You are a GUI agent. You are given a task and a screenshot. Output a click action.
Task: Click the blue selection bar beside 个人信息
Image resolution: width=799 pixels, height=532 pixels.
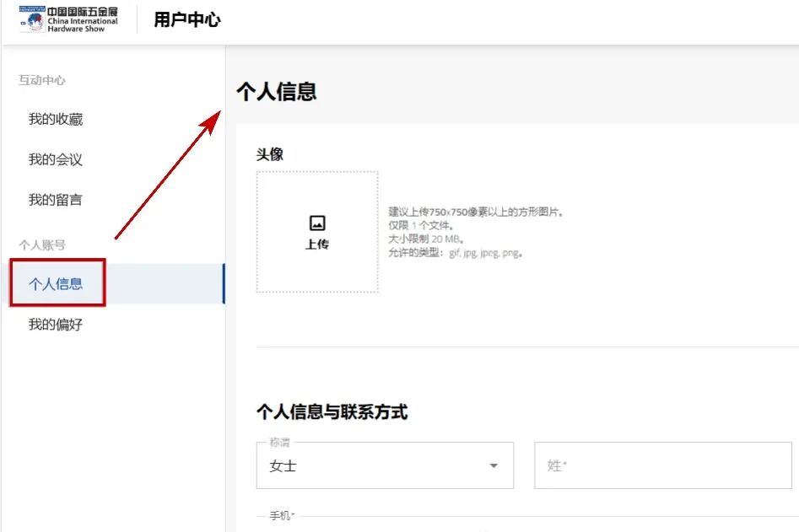(x=223, y=282)
